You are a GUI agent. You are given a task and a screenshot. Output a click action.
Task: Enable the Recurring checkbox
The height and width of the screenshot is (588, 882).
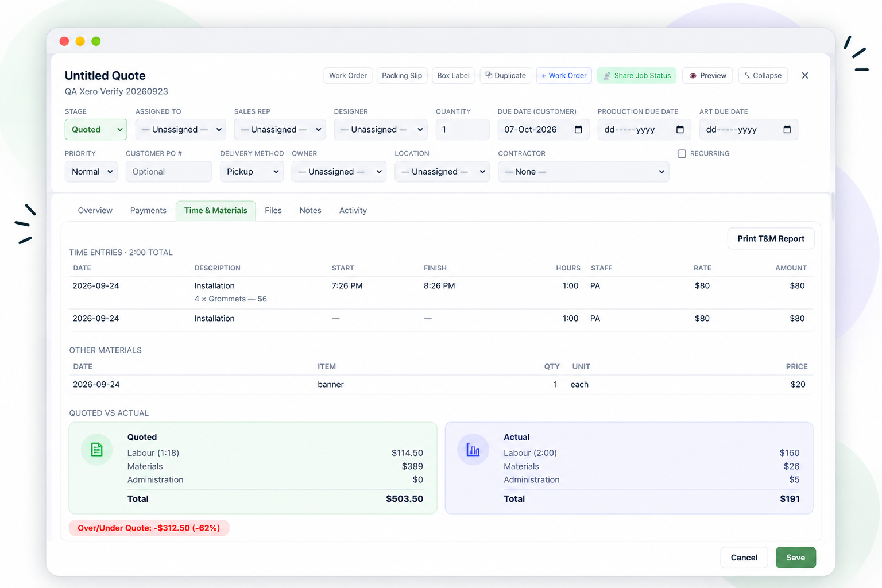pyautogui.click(x=682, y=154)
